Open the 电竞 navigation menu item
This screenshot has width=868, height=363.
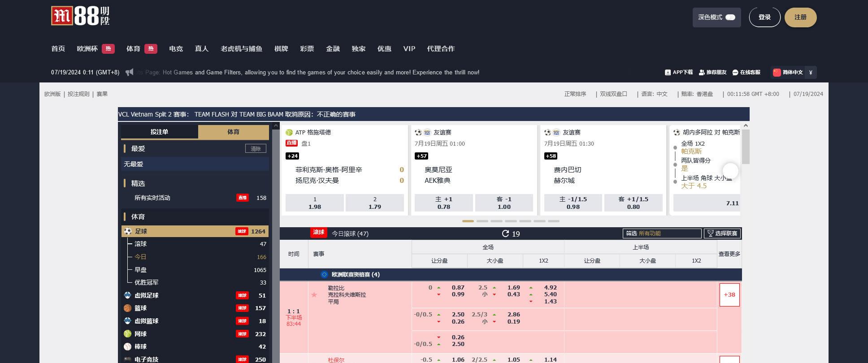click(176, 49)
